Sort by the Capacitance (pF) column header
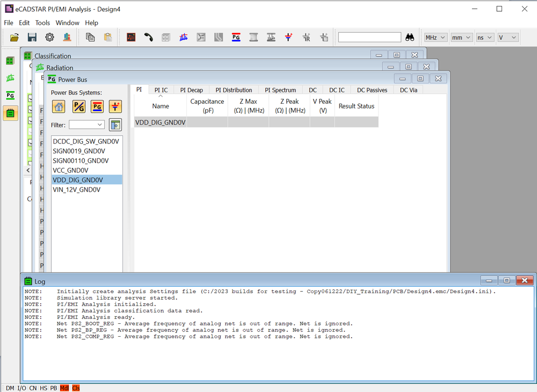Screen dimensions: 537x392 [x=207, y=106]
